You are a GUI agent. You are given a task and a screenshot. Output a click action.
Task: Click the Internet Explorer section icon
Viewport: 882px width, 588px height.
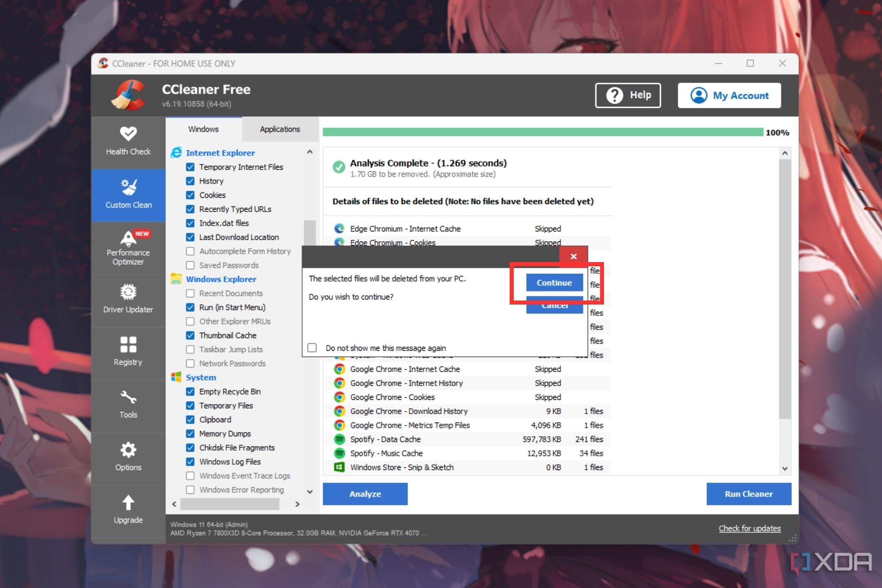click(176, 152)
